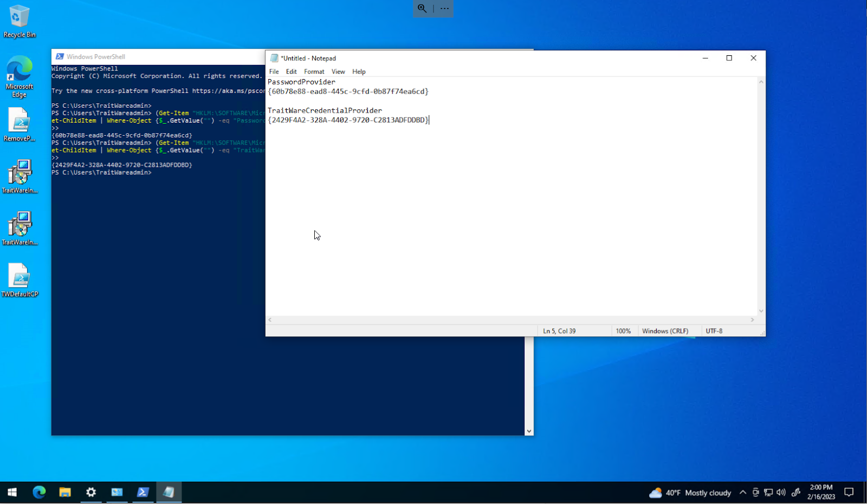This screenshot has width=867, height=504.
Task: Open the Format menu in Notepad
Action: coord(314,71)
